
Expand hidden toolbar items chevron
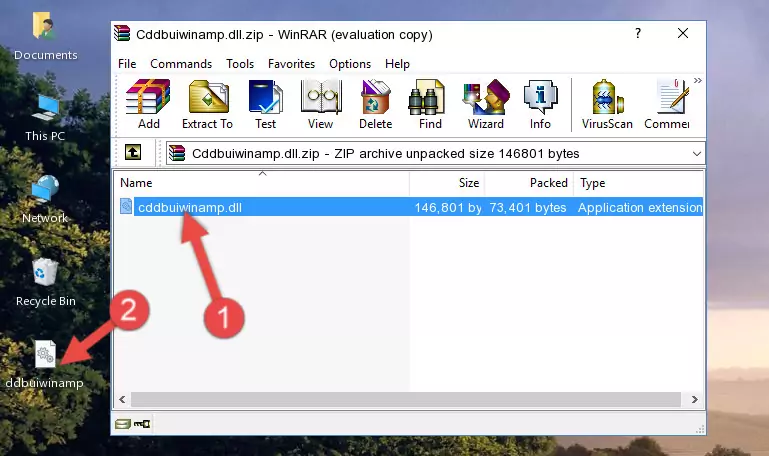coord(698,81)
